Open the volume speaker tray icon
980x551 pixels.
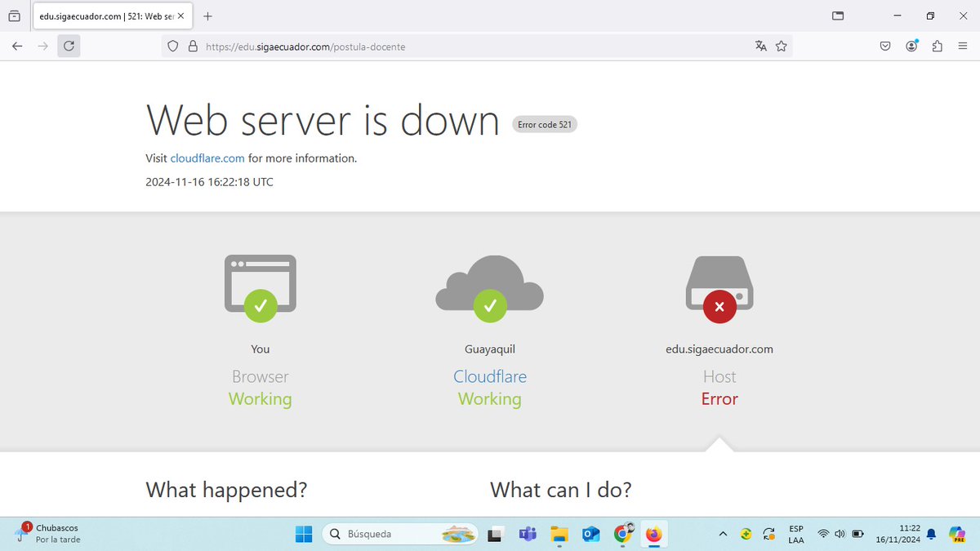tap(840, 534)
